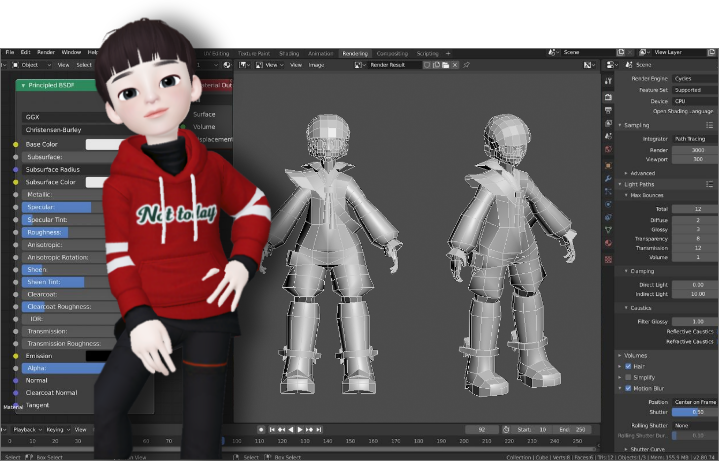Open the Physics properties tab icon
719x461 pixels.
[608, 204]
